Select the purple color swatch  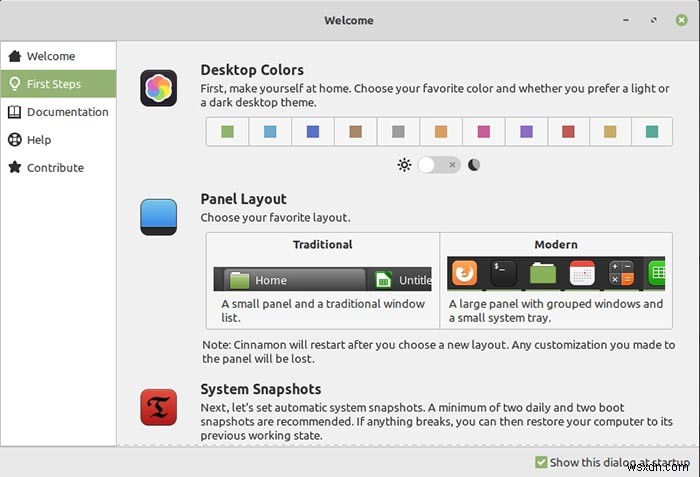(x=526, y=132)
